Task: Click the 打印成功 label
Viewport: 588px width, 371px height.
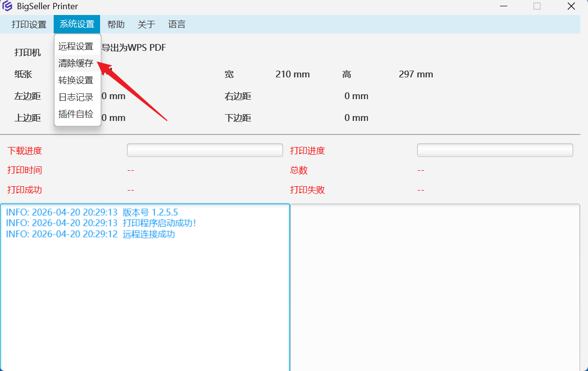Action: 25,190
